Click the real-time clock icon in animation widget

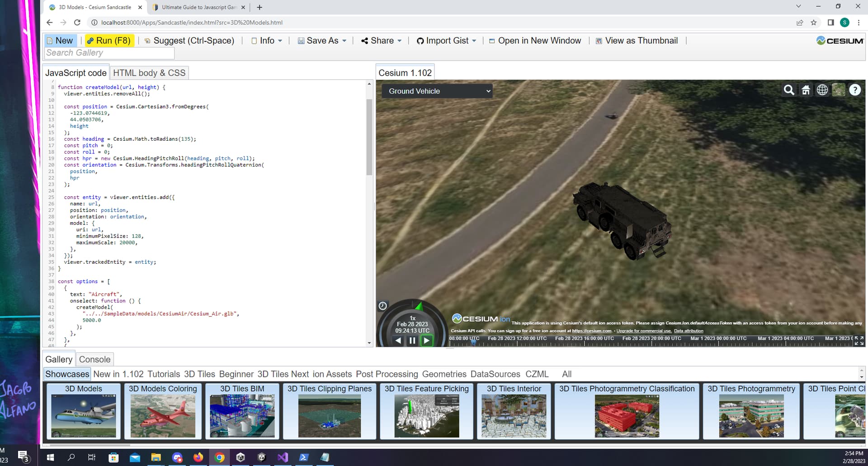point(382,306)
